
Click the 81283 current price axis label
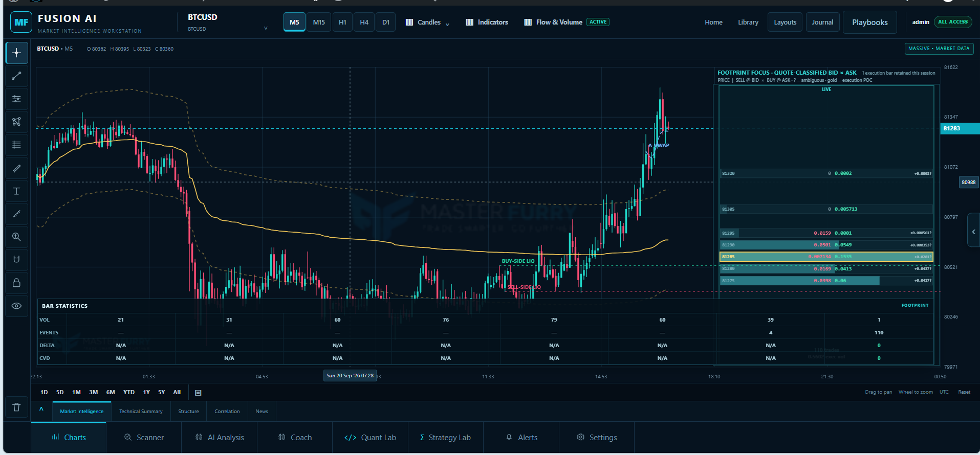pos(960,128)
